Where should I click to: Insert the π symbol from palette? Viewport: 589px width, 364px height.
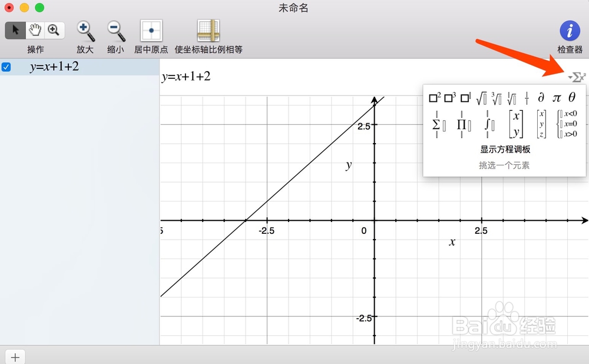(x=555, y=98)
